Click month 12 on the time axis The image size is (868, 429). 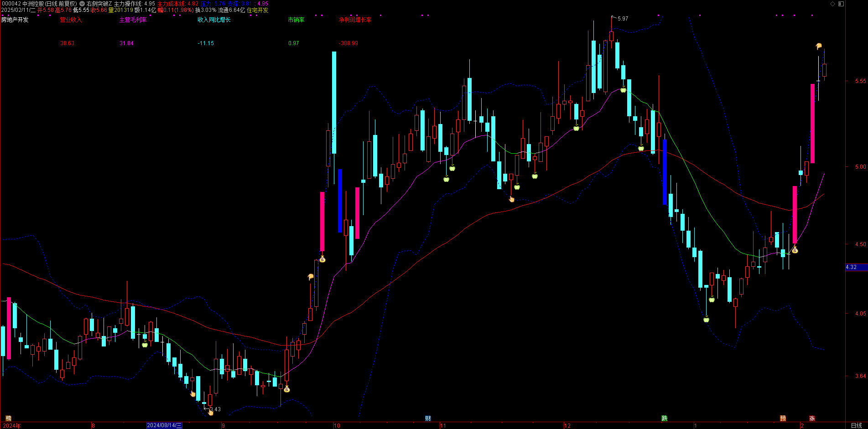click(x=567, y=426)
